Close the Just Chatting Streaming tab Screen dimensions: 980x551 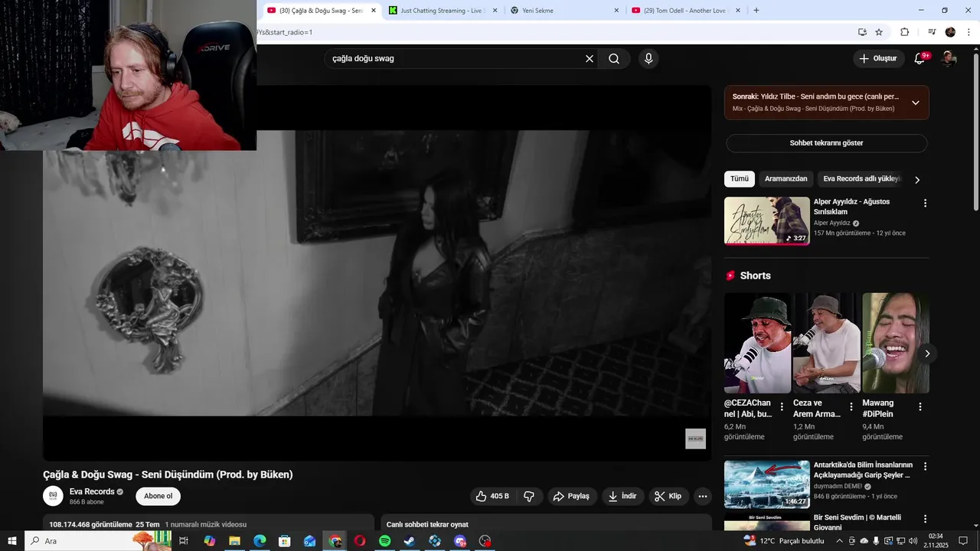pyautogui.click(x=495, y=11)
